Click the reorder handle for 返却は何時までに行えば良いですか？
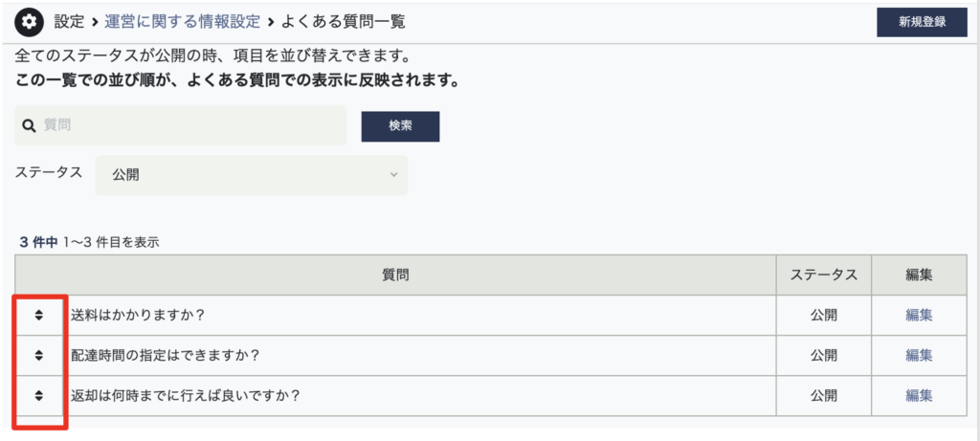The width and height of the screenshot is (980, 441). point(39,395)
